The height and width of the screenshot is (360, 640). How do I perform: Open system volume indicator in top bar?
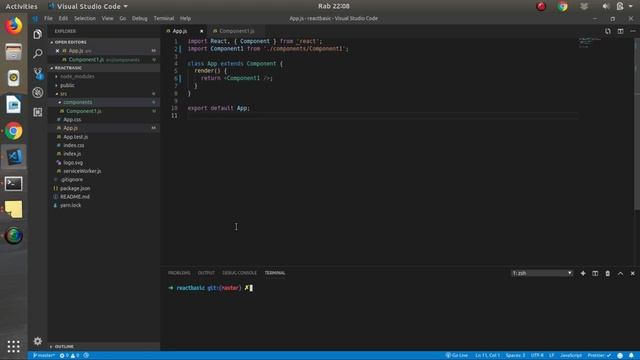click(x=605, y=6)
